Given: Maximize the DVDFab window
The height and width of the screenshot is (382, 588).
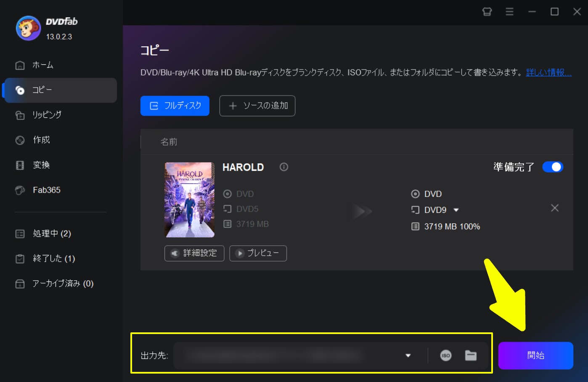Looking at the screenshot, I should (x=554, y=12).
